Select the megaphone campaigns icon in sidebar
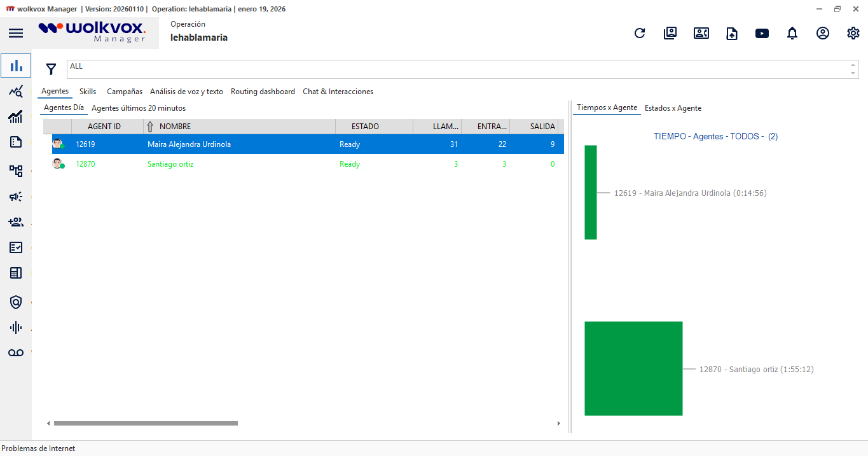This screenshot has width=868, height=458. coord(16,197)
